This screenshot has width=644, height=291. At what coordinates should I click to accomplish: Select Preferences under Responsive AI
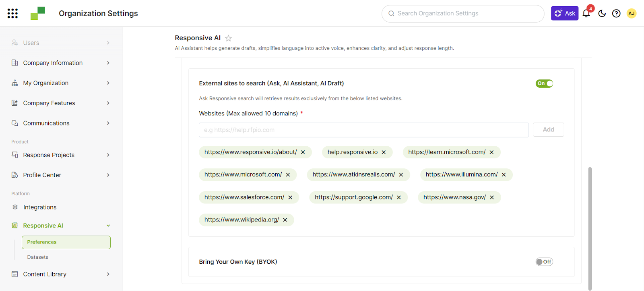(66, 242)
